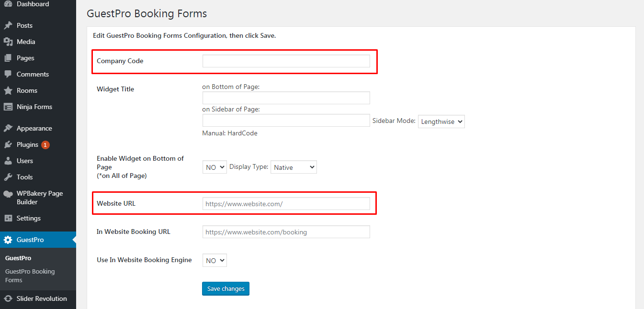Click the Ninja Forms sidebar icon
The image size is (644, 309).
pyautogui.click(x=8, y=107)
